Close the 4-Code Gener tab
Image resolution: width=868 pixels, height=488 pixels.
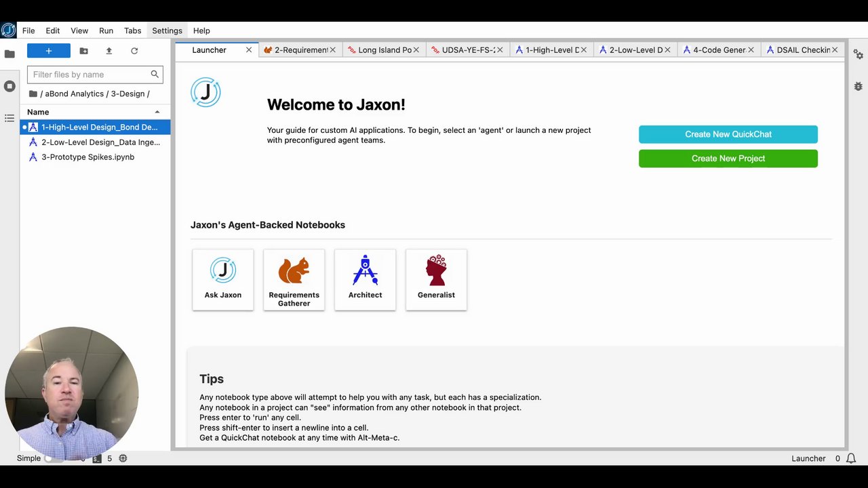tap(751, 50)
